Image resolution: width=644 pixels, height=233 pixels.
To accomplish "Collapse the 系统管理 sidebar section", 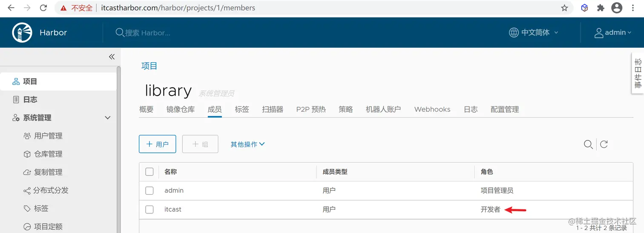I will coord(108,118).
